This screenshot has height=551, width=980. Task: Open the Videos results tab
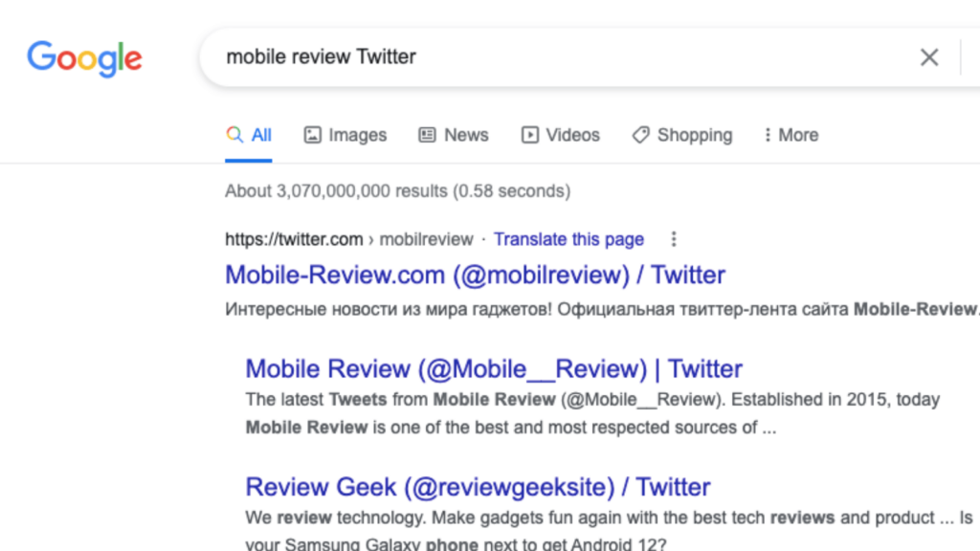pos(561,135)
